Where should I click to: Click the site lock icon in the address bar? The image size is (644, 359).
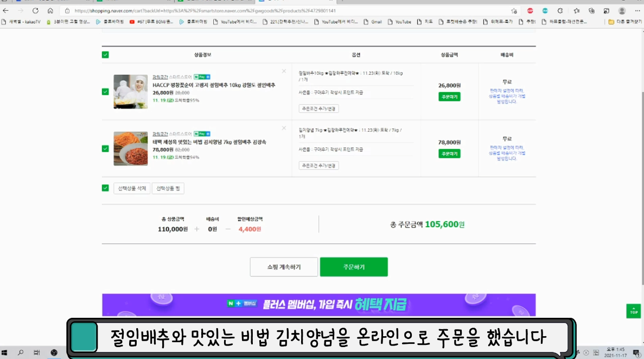click(x=67, y=11)
